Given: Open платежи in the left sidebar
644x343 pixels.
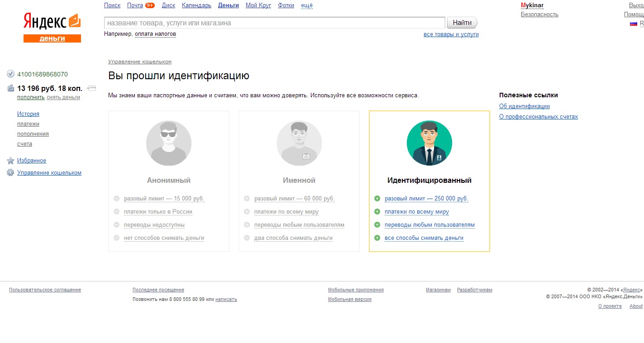Looking at the screenshot, I should pyautogui.click(x=28, y=124).
